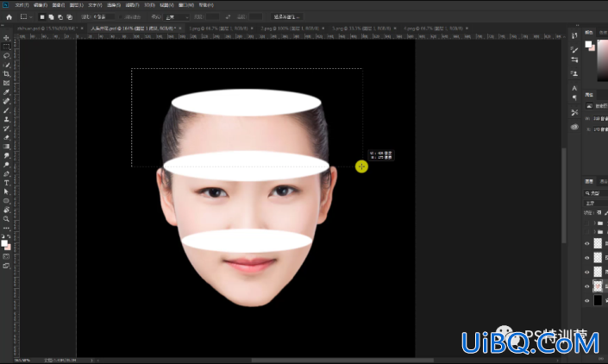Open the status bar info arrow
The image size is (608, 364).
coord(92,361)
